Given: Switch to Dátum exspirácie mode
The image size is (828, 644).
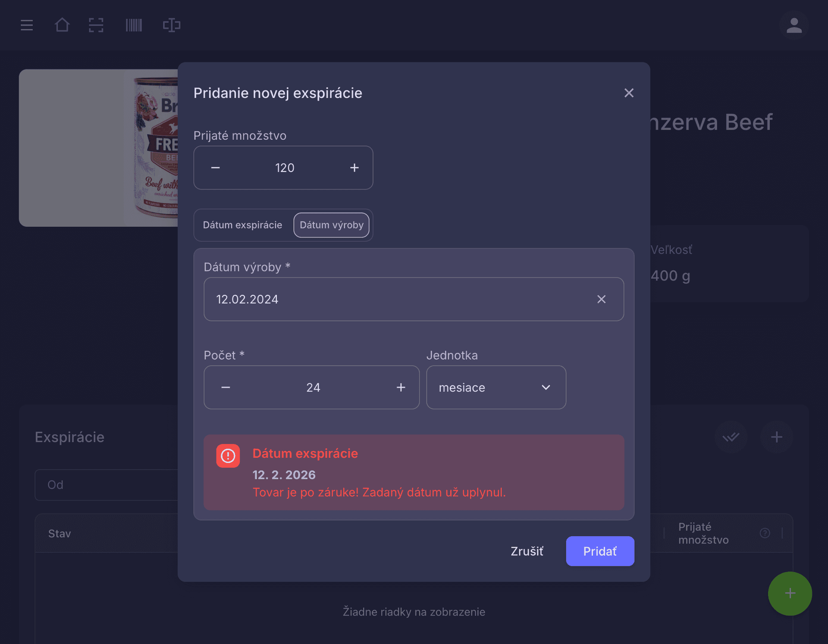Looking at the screenshot, I should (242, 225).
